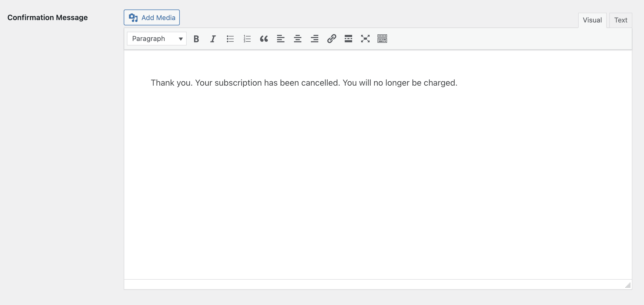
Task: Insert Read More tag
Action: tap(348, 39)
